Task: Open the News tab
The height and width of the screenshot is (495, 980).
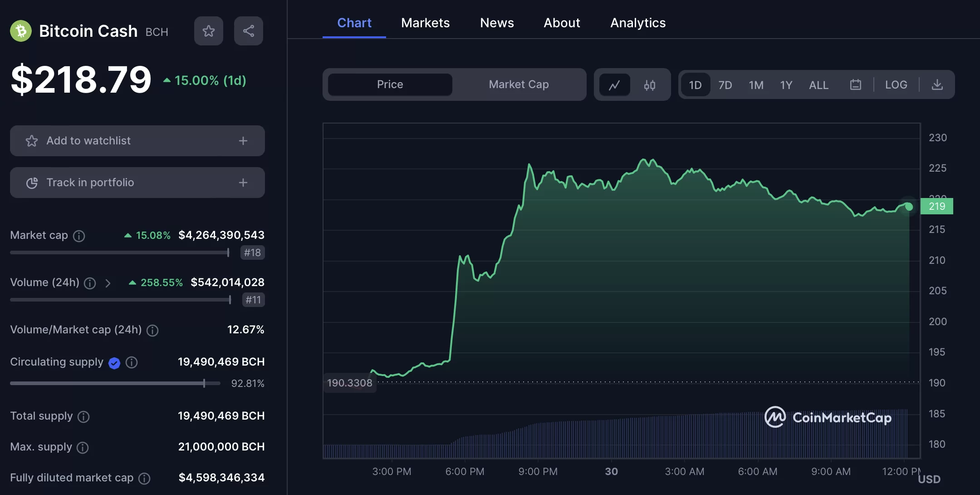Action: pyautogui.click(x=497, y=23)
